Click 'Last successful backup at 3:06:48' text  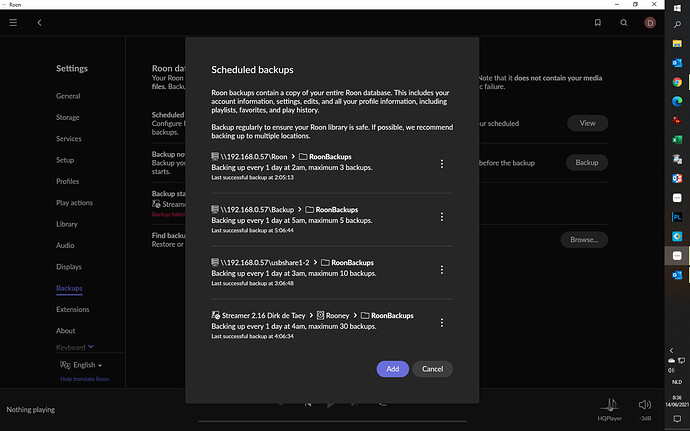pos(253,283)
